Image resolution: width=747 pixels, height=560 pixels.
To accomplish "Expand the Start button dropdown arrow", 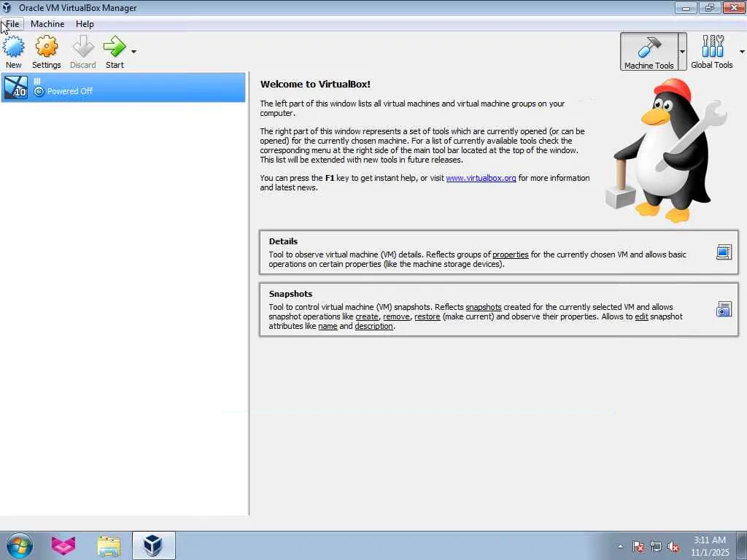I will 134,52.
